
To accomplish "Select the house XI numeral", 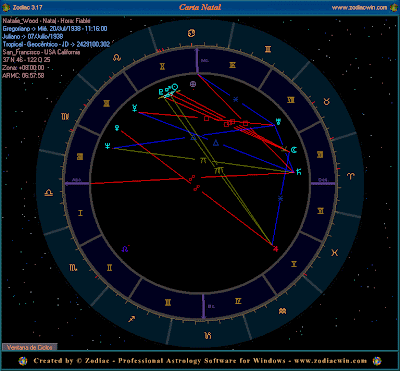I will pyautogui.click(x=107, y=104).
